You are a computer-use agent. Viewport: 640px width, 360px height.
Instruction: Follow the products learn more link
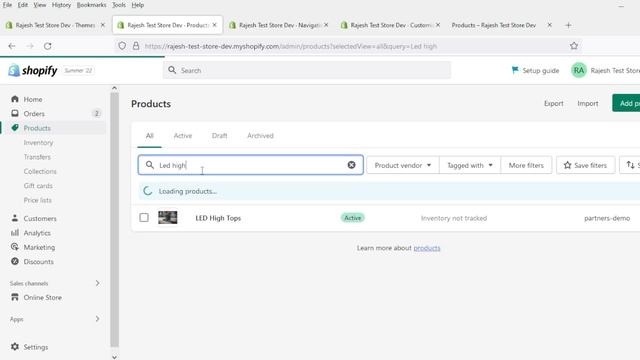(x=427, y=248)
